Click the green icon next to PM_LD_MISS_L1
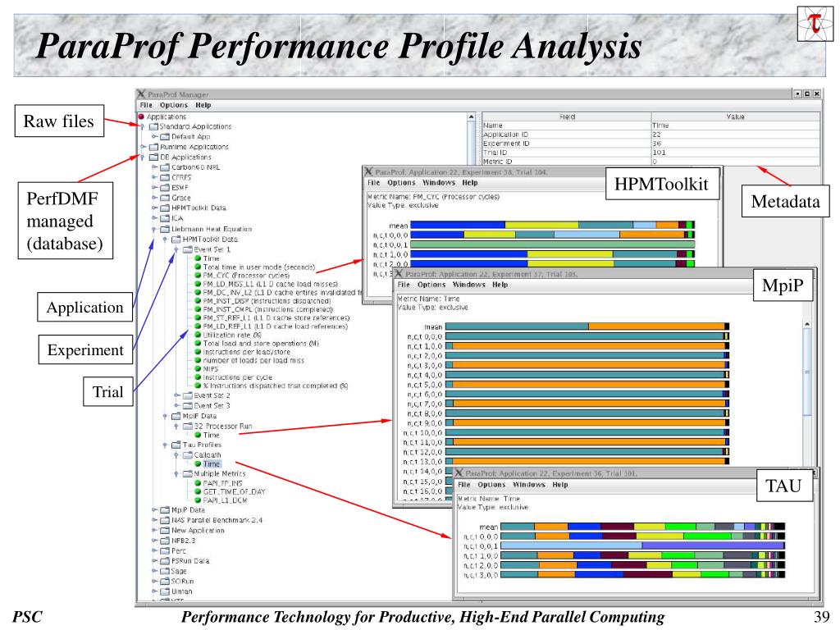The image size is (840, 630). point(198,284)
